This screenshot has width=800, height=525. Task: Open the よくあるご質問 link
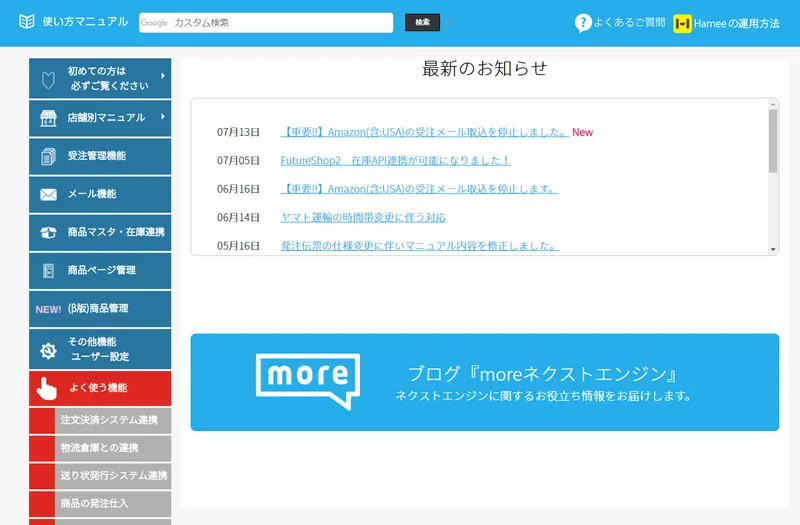629,23
